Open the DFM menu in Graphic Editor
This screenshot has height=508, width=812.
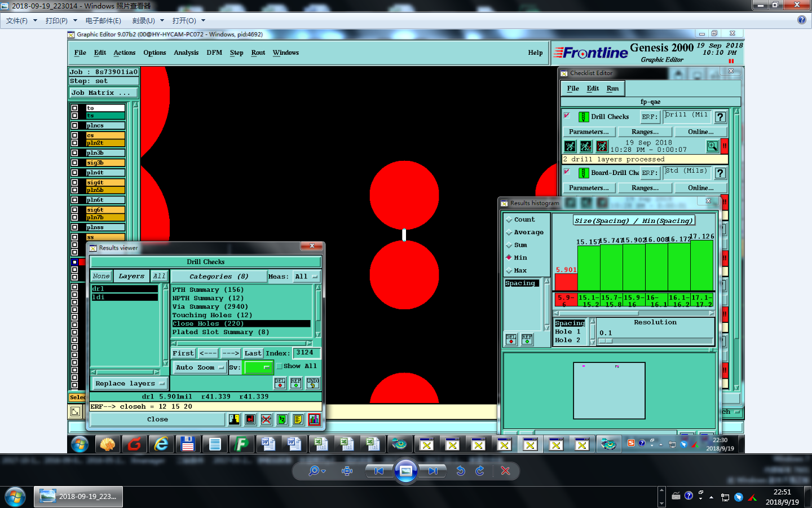(214, 53)
